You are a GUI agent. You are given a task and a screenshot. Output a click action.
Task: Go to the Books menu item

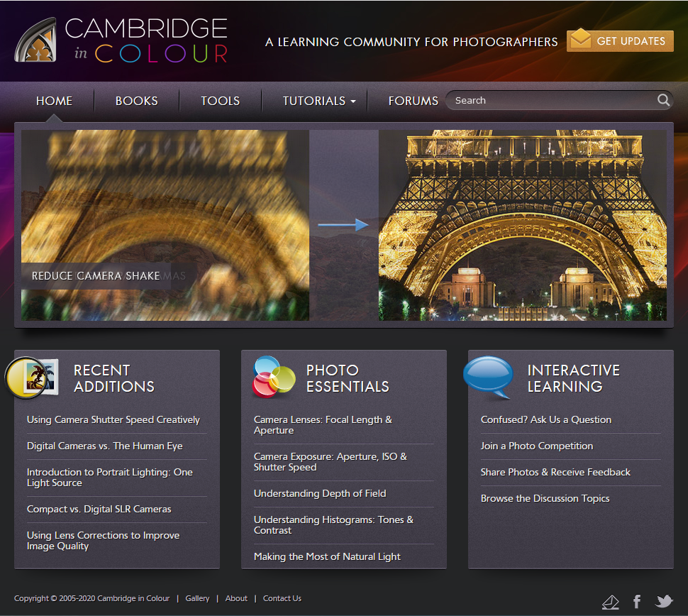click(136, 101)
